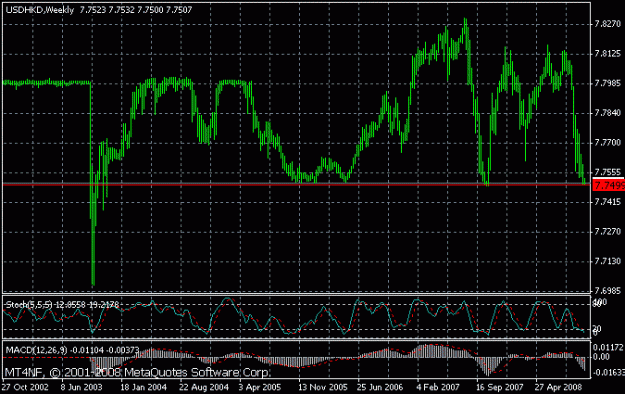625x394 pixels.
Task: Click the 7.7130 price scale label
Action: pos(608,261)
